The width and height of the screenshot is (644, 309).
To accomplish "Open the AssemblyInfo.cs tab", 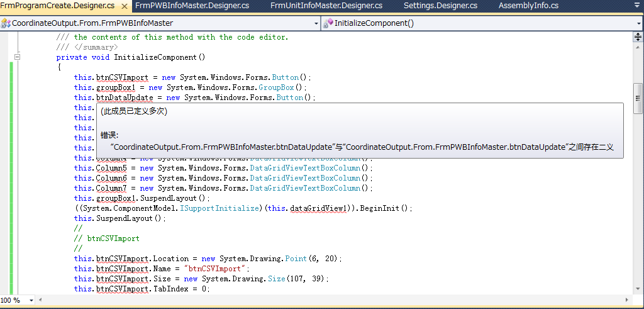I will pos(528,6).
